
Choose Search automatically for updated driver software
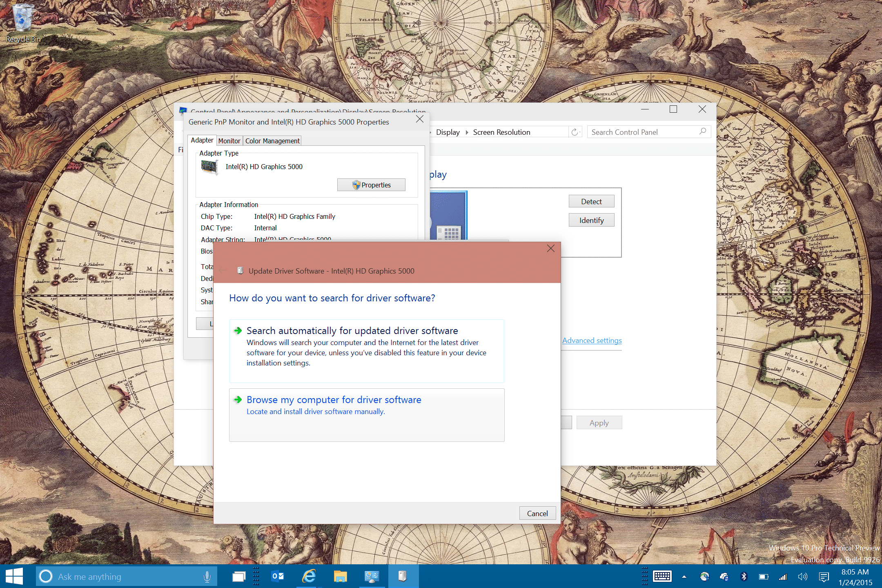pyautogui.click(x=367, y=351)
